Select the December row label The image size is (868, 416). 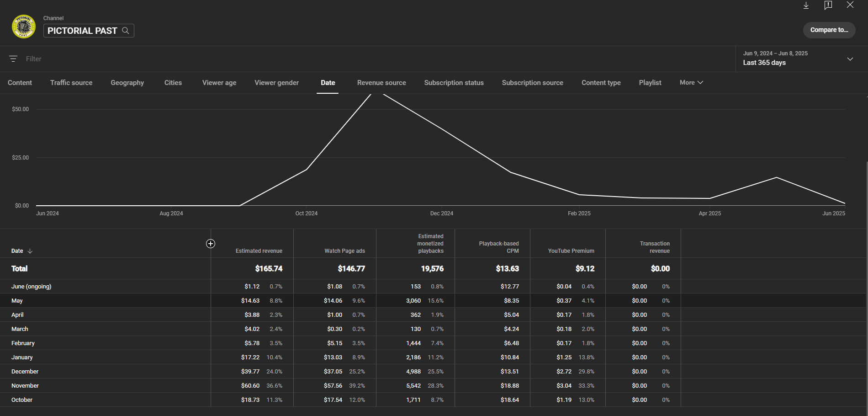coord(25,372)
